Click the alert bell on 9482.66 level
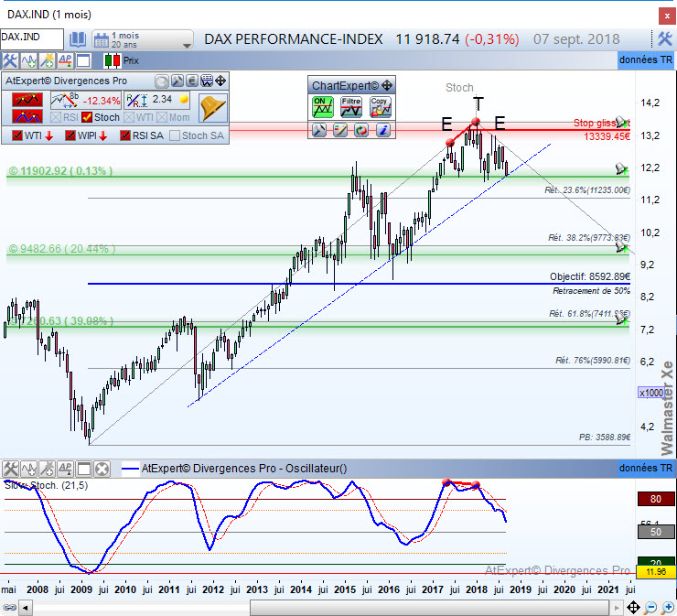 tap(622, 247)
